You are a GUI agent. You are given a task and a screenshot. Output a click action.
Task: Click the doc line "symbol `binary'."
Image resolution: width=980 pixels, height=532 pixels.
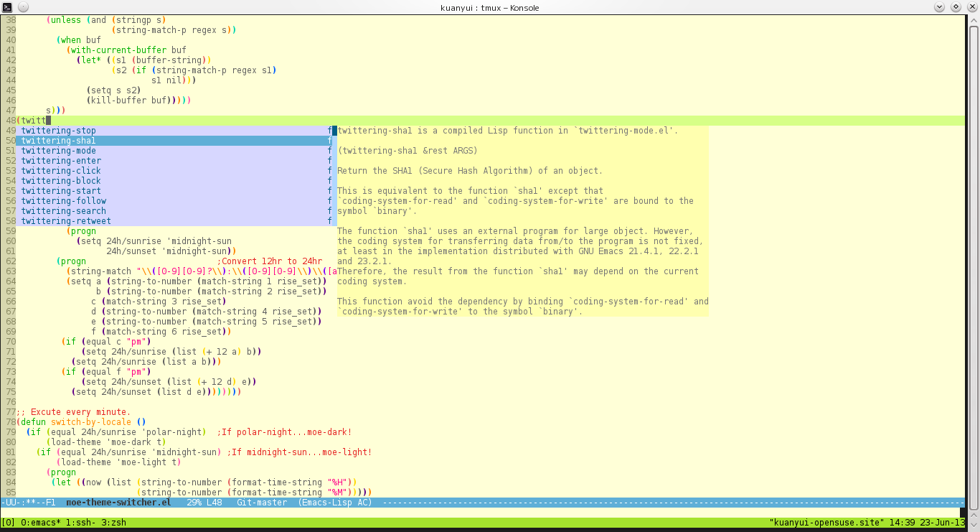(x=377, y=211)
